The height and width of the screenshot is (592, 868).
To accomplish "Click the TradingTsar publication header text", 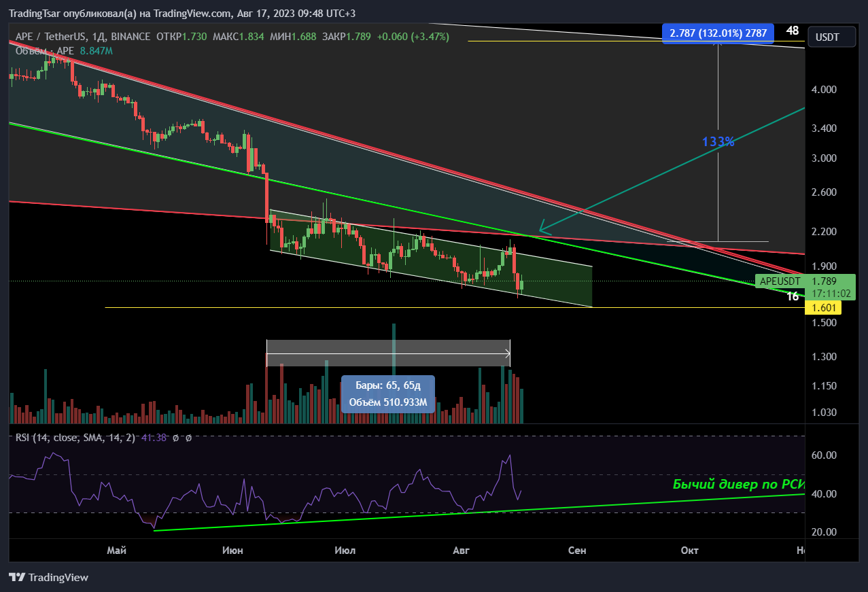I will (181, 14).
